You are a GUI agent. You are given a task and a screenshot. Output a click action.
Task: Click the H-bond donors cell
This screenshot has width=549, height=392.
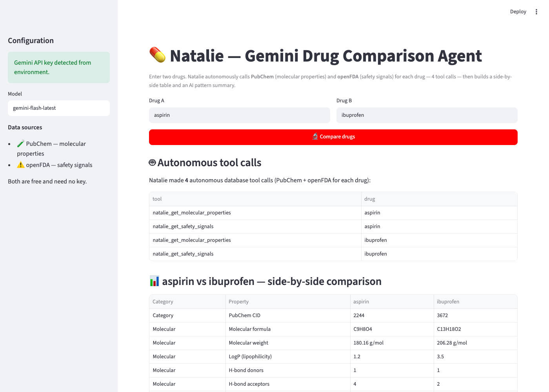coord(288,370)
